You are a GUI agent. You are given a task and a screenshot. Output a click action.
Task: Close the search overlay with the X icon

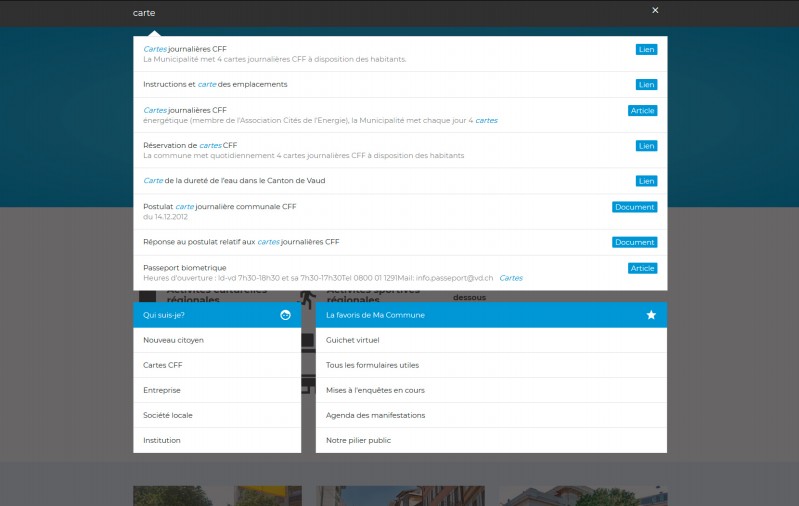click(x=655, y=10)
